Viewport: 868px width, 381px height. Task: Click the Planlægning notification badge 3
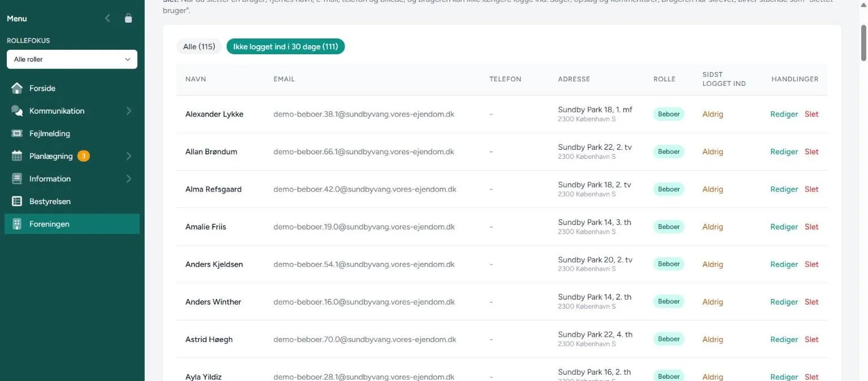pos(84,156)
